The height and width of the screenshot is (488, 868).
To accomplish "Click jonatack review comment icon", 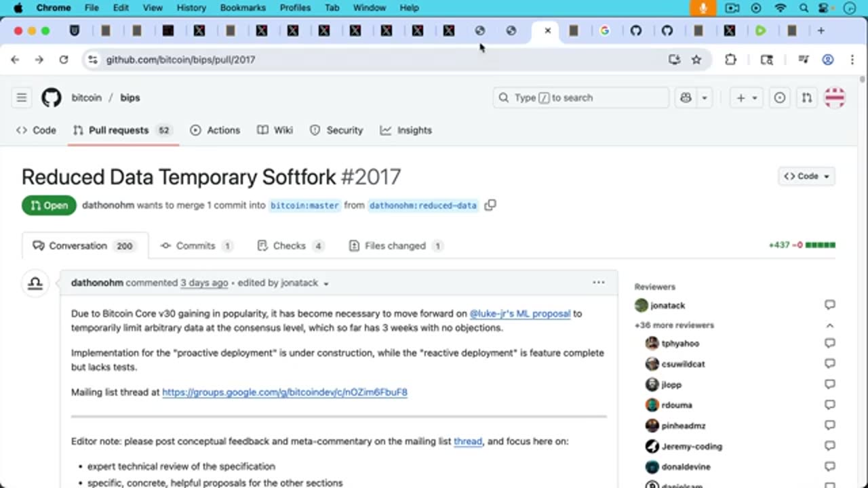I will point(829,306).
